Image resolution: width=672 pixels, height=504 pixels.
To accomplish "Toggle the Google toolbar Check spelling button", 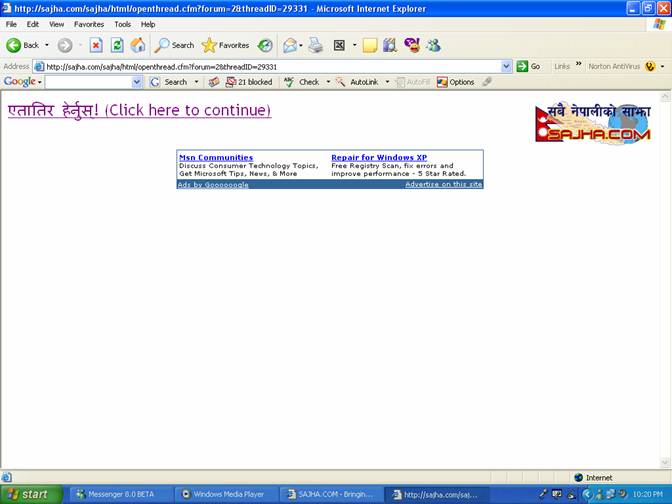I will pos(302,82).
